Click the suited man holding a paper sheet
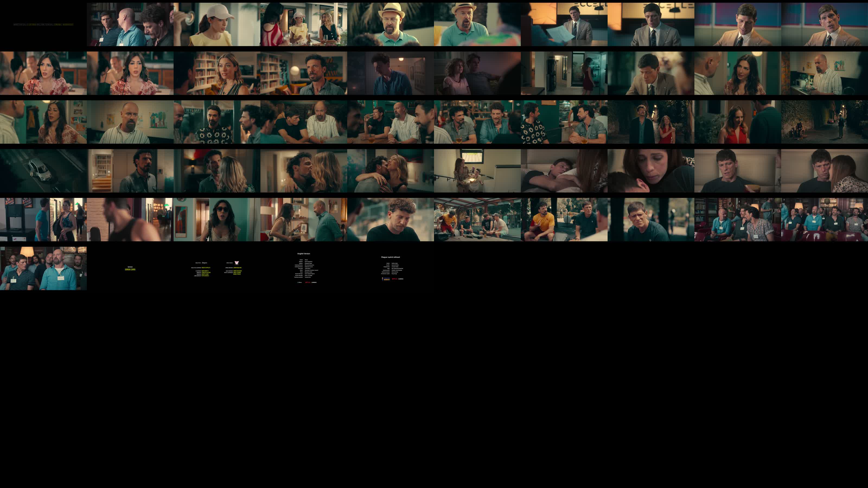Viewport: 868px width, 488px height. point(564,24)
